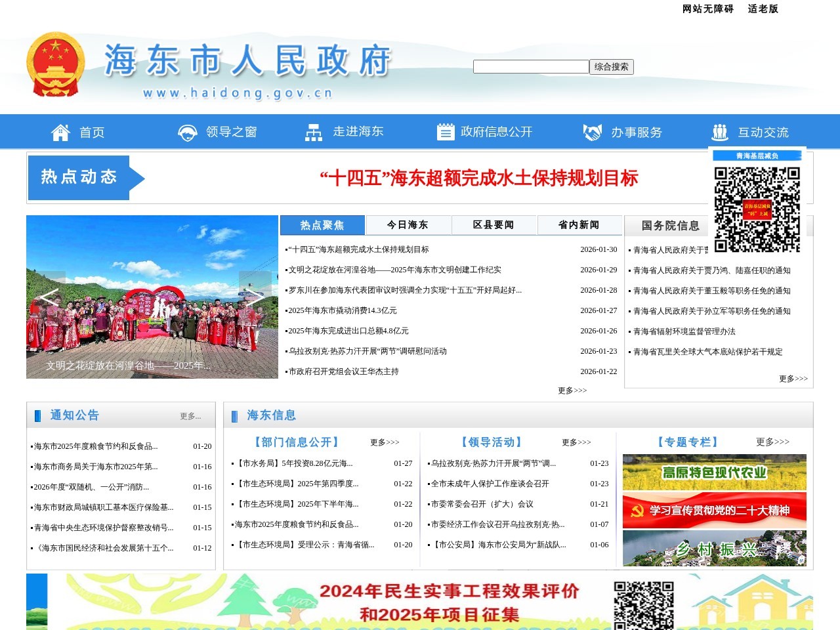The width and height of the screenshot is (840, 630).
Task: Open 政府信息公开 via its calendar icon
Action: tap(446, 131)
